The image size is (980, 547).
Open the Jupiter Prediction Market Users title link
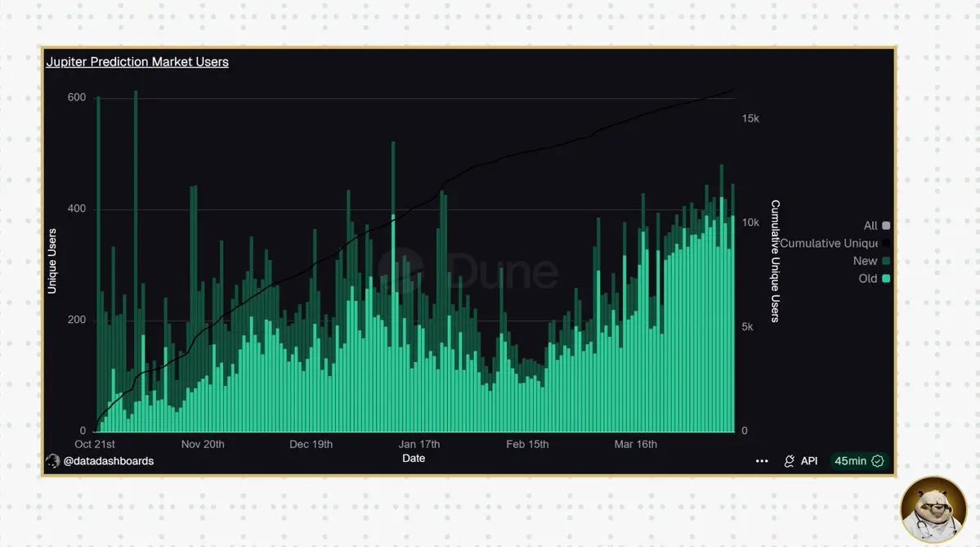pyautogui.click(x=137, y=62)
